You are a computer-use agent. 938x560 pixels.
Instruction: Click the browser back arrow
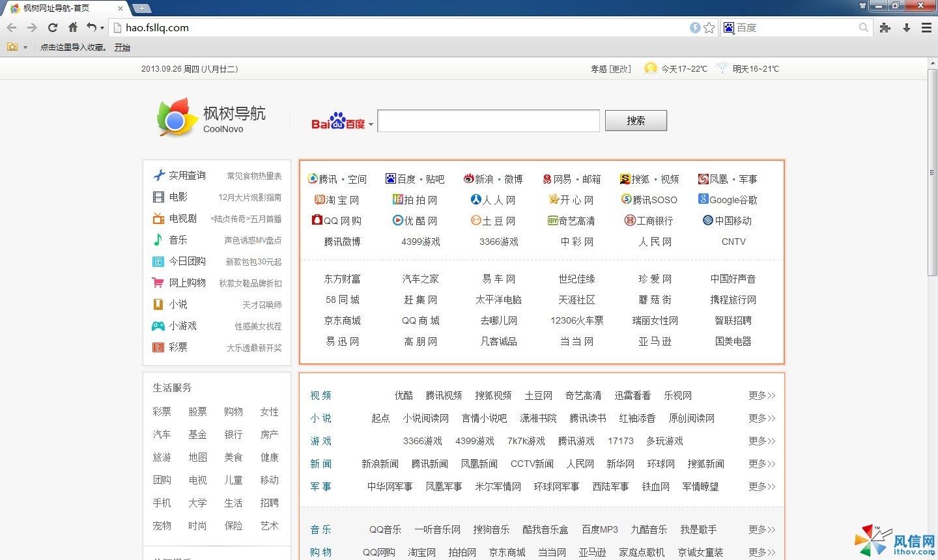[12, 28]
